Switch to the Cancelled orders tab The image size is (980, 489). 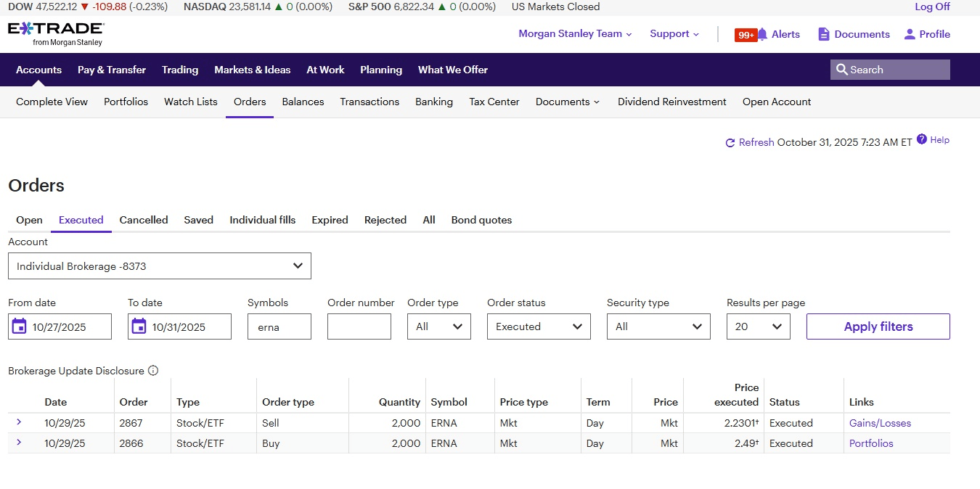coord(144,220)
